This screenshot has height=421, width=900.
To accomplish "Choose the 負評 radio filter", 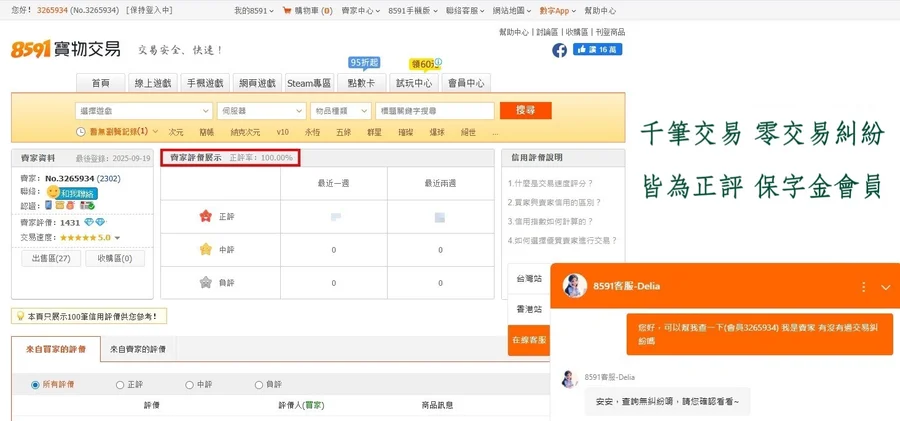I will (259, 385).
